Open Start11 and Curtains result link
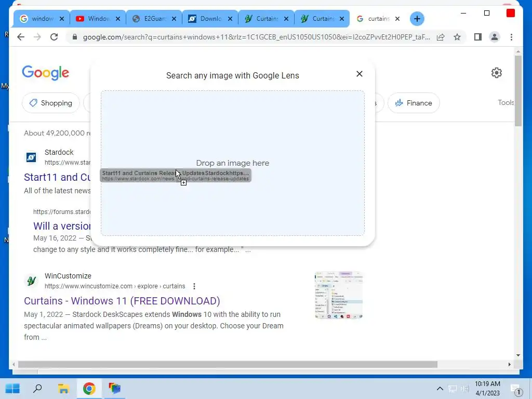Screen dimensions: 532x399 click(x=57, y=177)
